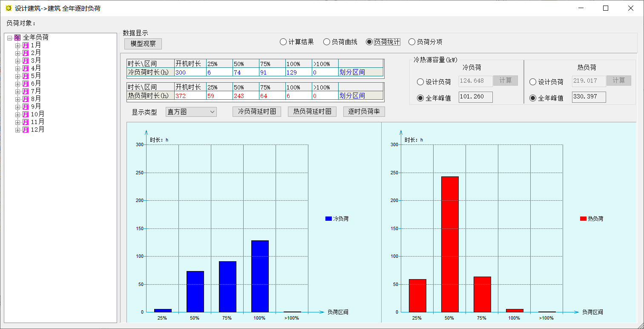Click the 热负荷 全年峰值 value field

pyautogui.click(x=589, y=97)
